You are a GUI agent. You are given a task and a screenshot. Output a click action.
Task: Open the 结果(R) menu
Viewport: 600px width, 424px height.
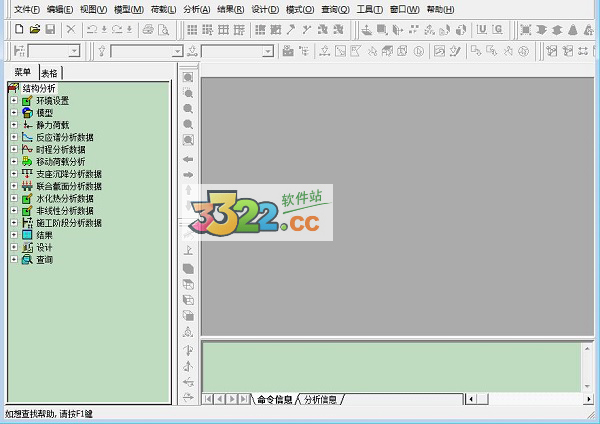tap(231, 9)
